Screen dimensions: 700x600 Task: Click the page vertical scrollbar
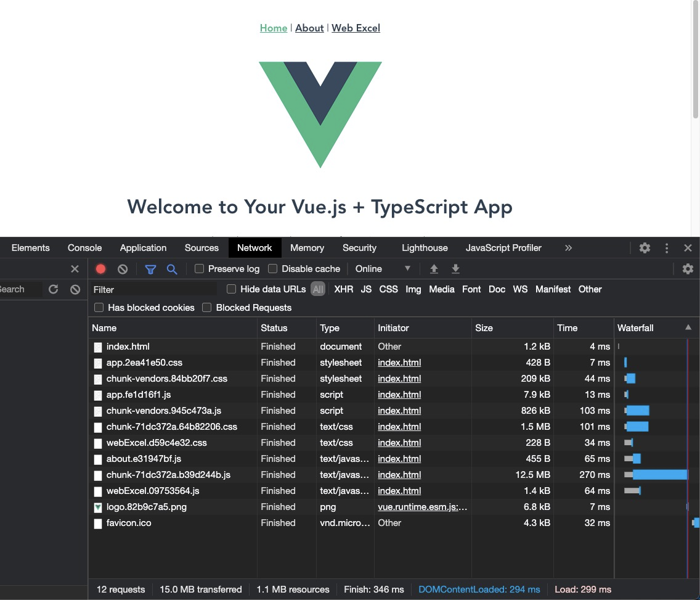coord(695,59)
